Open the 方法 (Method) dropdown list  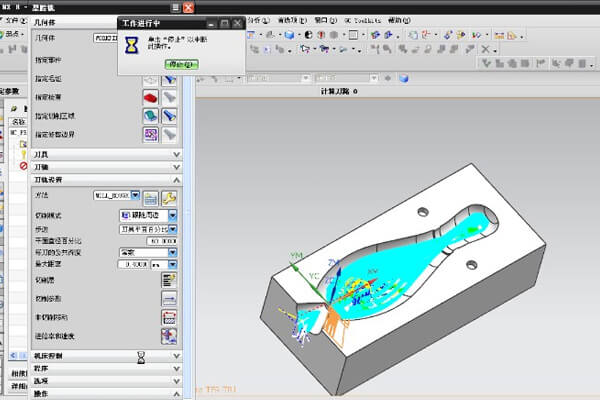click(x=135, y=197)
